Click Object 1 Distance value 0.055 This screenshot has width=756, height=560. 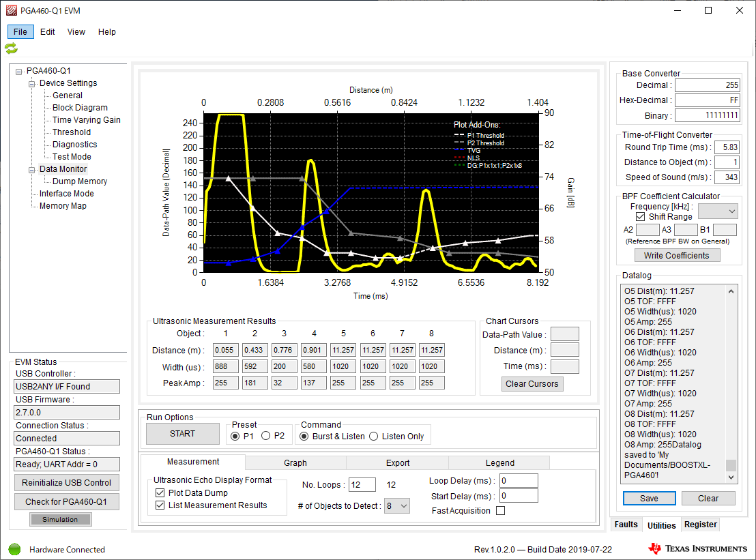pyautogui.click(x=226, y=351)
